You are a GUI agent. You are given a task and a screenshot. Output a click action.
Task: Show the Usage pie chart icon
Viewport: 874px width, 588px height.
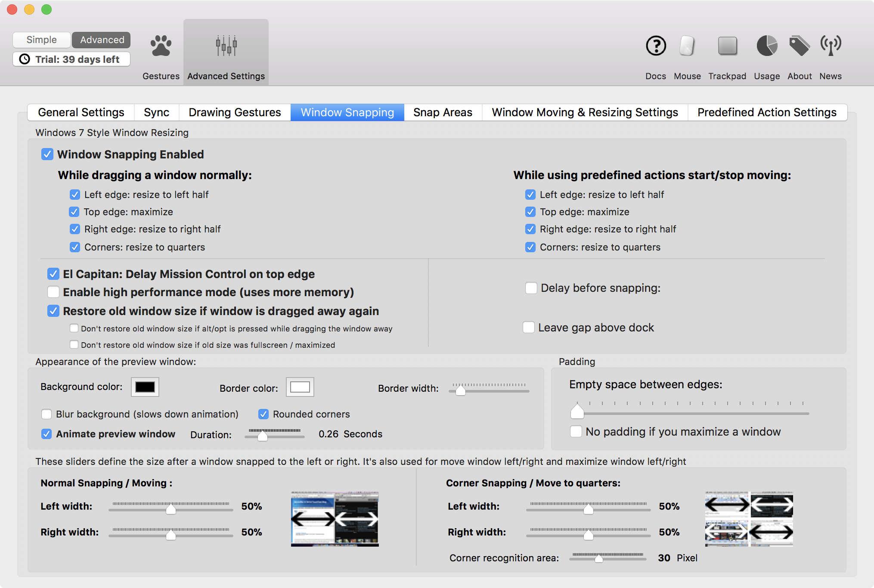tap(767, 46)
